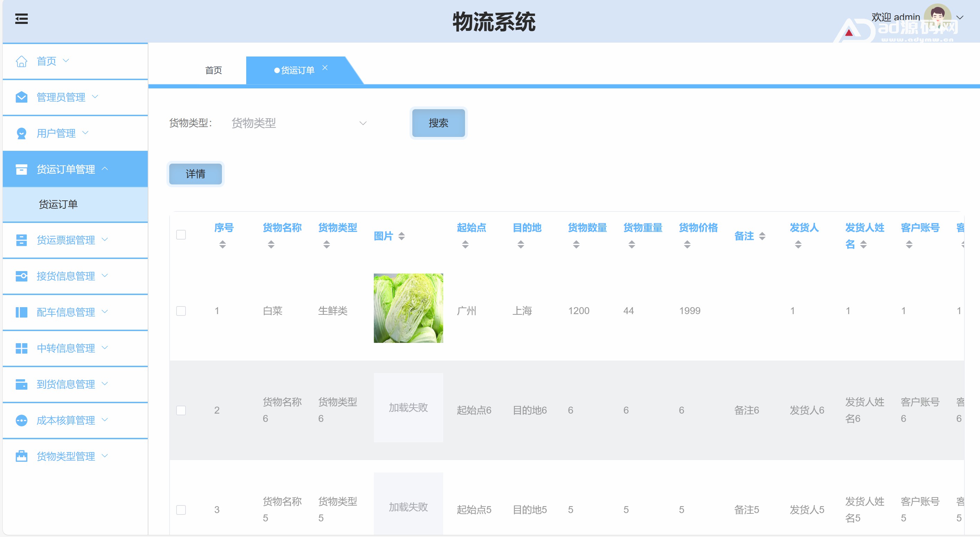Switch to the 首页 tab
This screenshot has width=980, height=537.
[x=213, y=70]
